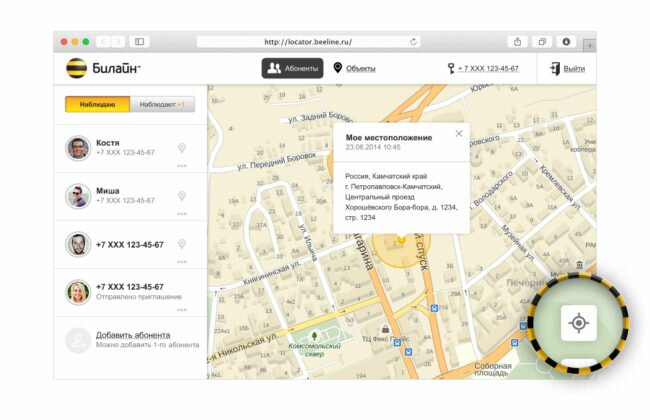
Task: Click the yellow location marker on the map
Action: (x=401, y=240)
